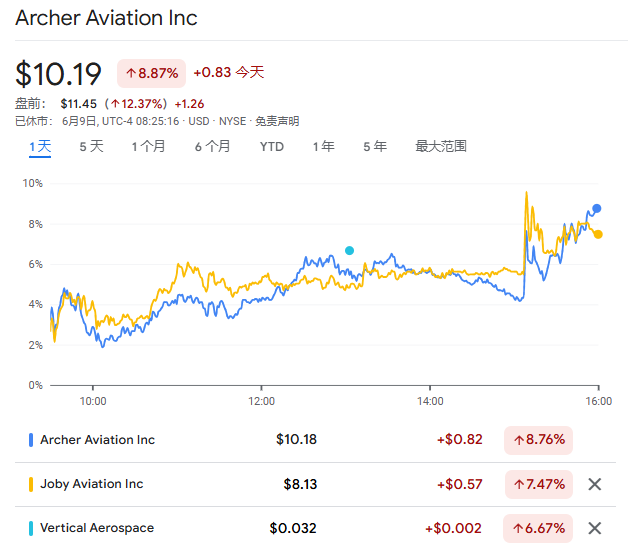Click the 2% y-axis label
The image size is (628, 550).
[35, 345]
